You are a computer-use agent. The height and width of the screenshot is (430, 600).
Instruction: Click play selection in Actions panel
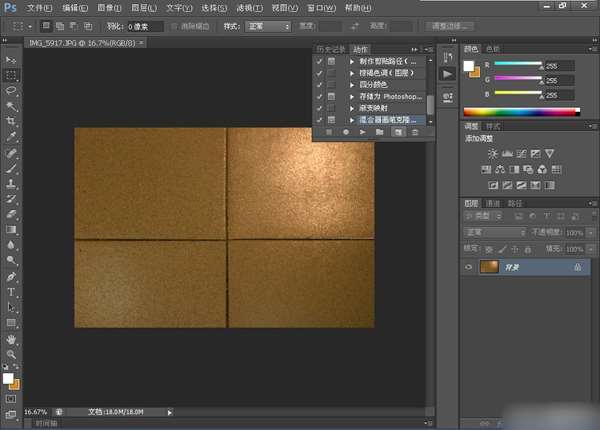click(x=362, y=132)
